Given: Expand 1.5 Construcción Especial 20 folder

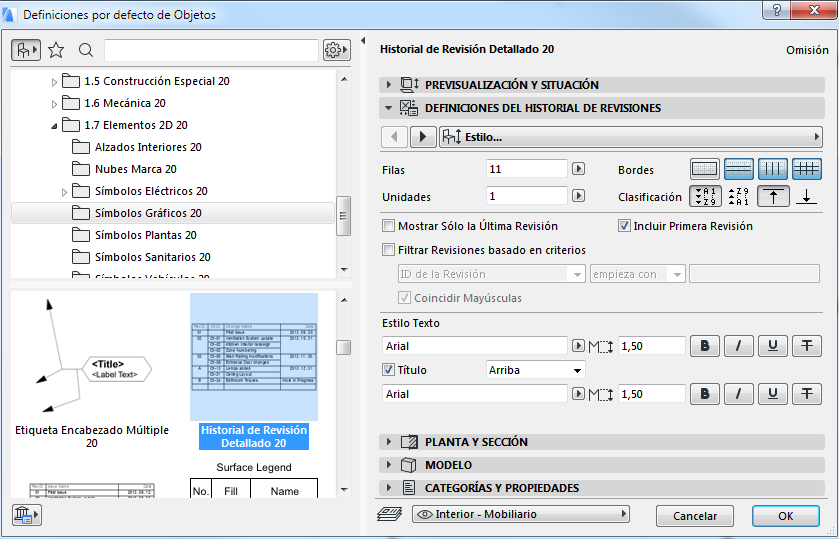Looking at the screenshot, I should [x=54, y=82].
